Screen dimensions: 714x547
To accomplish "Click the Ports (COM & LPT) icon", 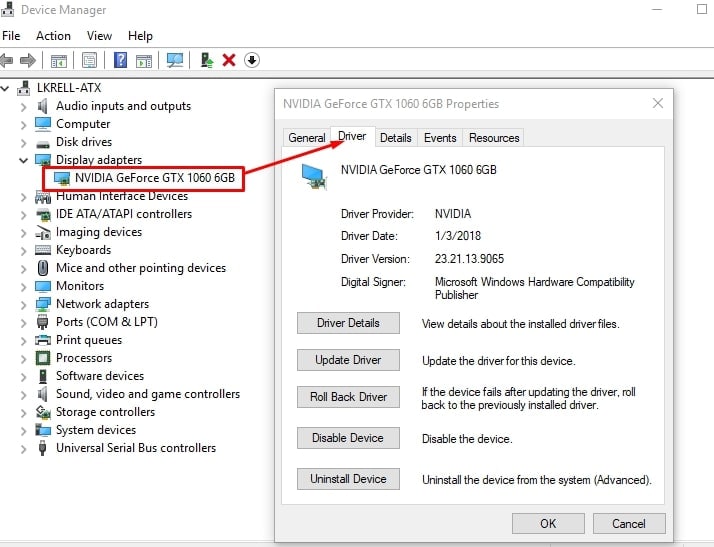I will (x=43, y=322).
